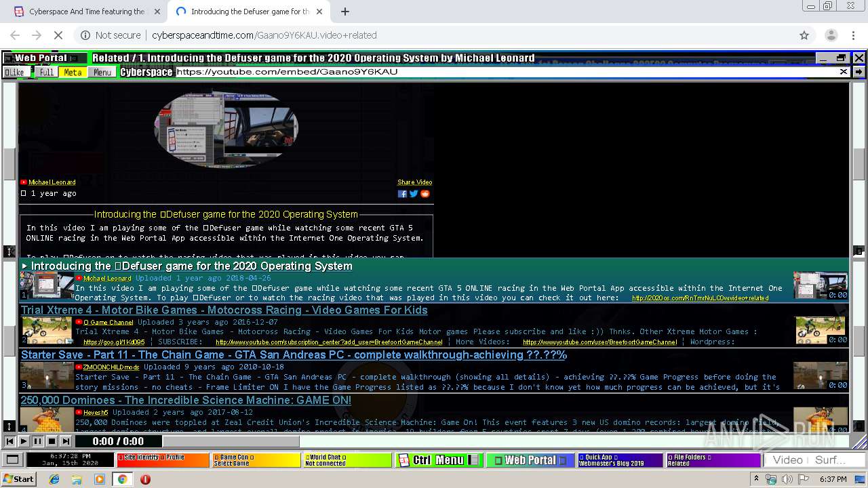Click the right thumbnail for Defuser video

[x=821, y=285]
